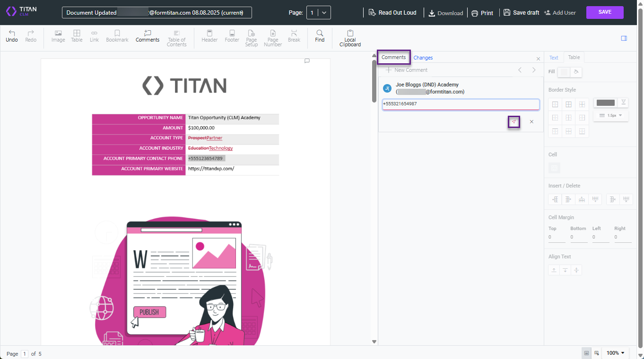
Task: Switch to the Text tab in right panel
Action: [554, 57]
